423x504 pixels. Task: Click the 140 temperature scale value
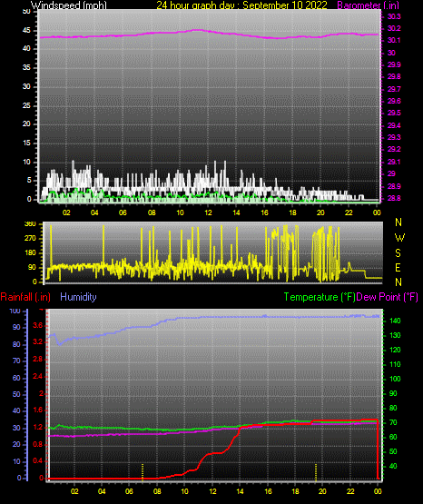395,321
